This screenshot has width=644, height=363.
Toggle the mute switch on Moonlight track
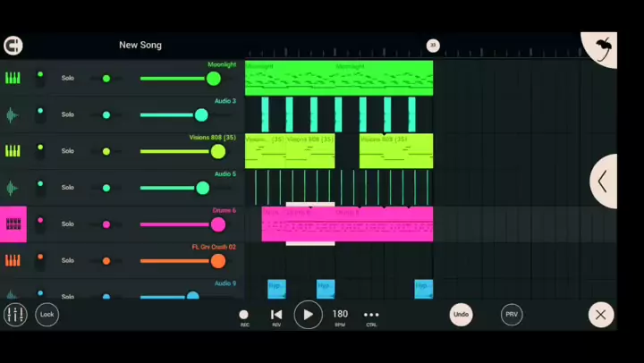coord(39,78)
